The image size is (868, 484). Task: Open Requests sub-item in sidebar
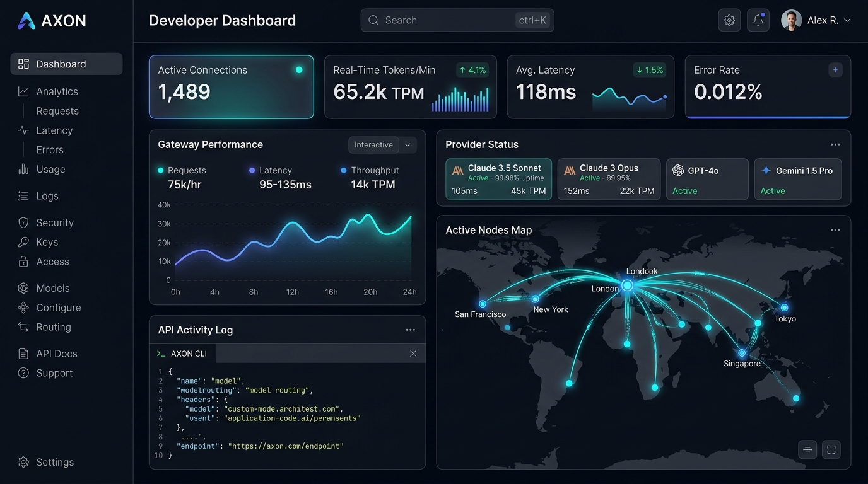[x=57, y=111]
